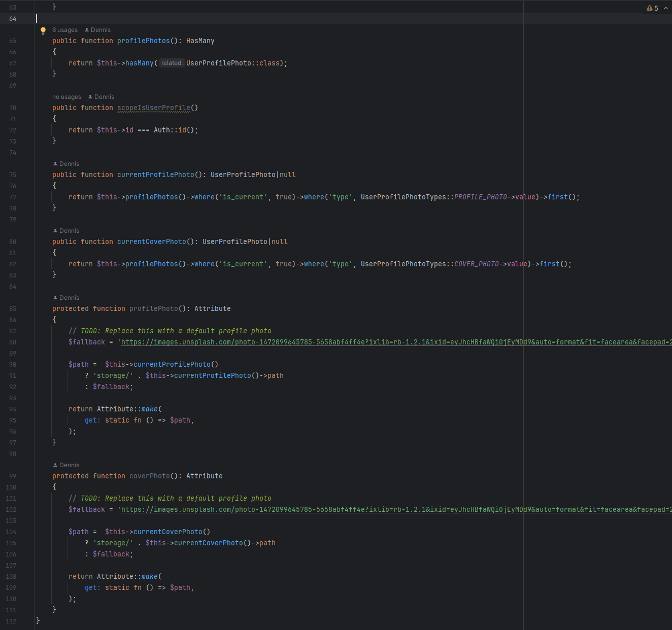
Task: Click the COVER_PHOTO enum constant
Action: [x=476, y=264]
